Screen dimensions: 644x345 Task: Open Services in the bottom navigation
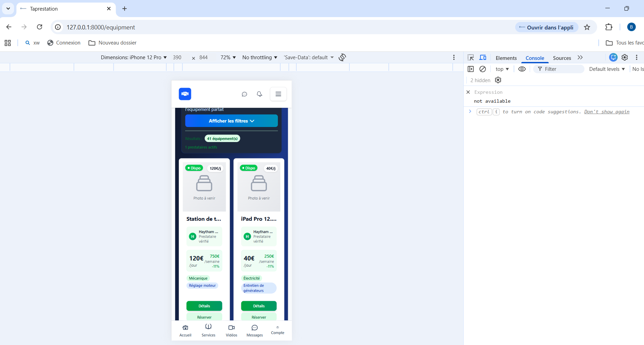208,330
